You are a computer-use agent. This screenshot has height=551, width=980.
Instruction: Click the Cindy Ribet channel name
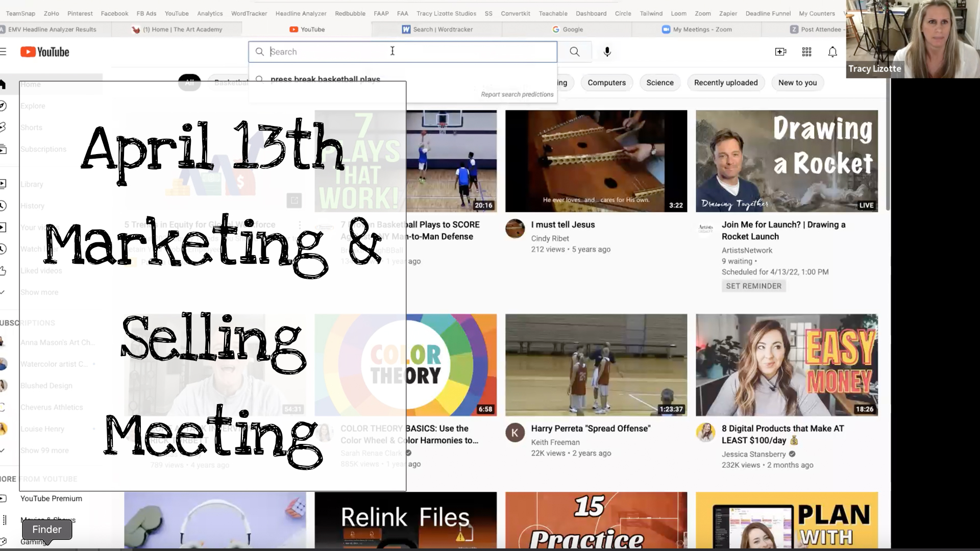pos(550,238)
